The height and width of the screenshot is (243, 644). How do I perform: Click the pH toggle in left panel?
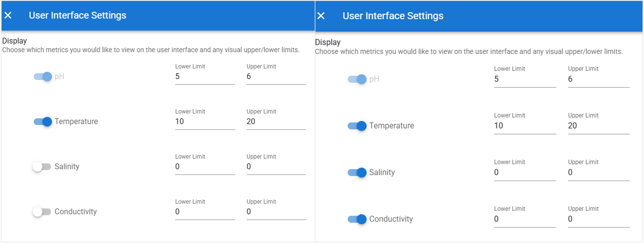pyautogui.click(x=43, y=77)
